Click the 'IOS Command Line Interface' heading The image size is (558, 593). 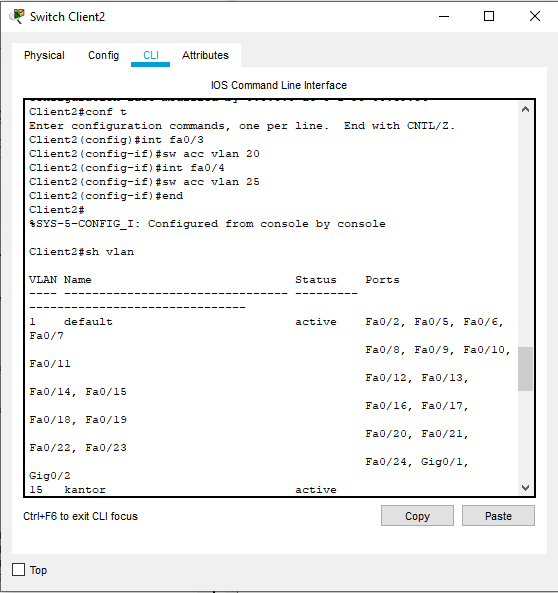coord(279,85)
